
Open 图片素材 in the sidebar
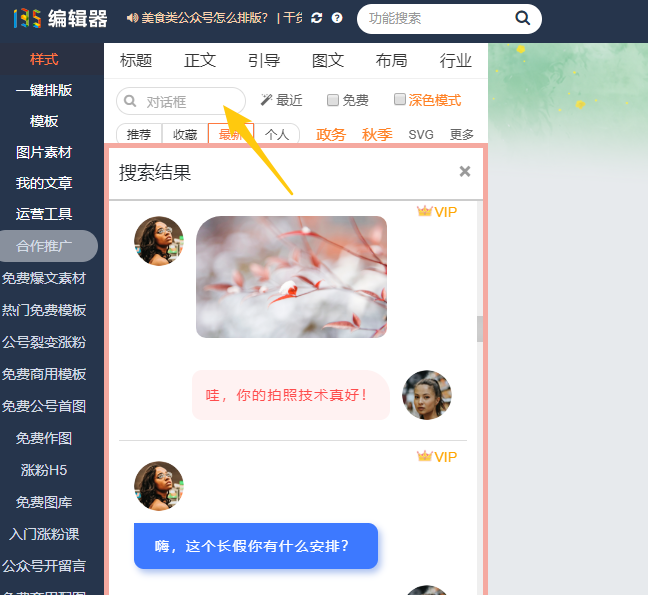coord(44,152)
